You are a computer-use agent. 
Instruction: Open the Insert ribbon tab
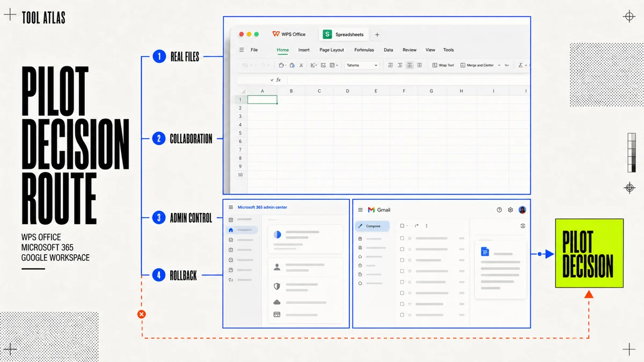click(x=304, y=50)
